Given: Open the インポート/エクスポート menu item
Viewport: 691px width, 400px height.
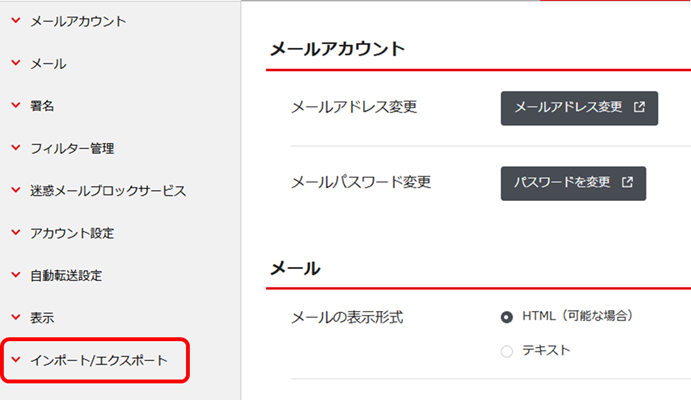Looking at the screenshot, I should [98, 360].
